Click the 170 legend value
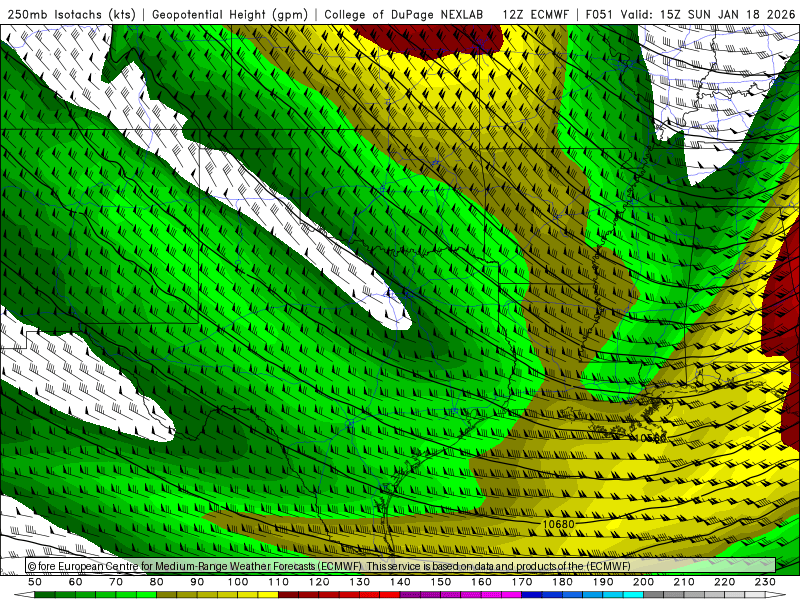Image resolution: width=800 pixels, height=600 pixels. click(x=522, y=582)
